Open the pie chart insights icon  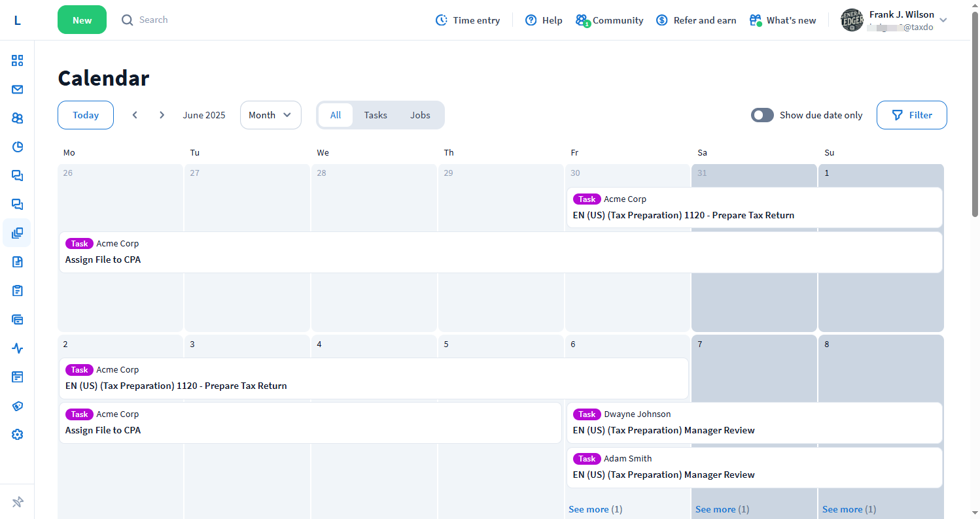(18, 147)
